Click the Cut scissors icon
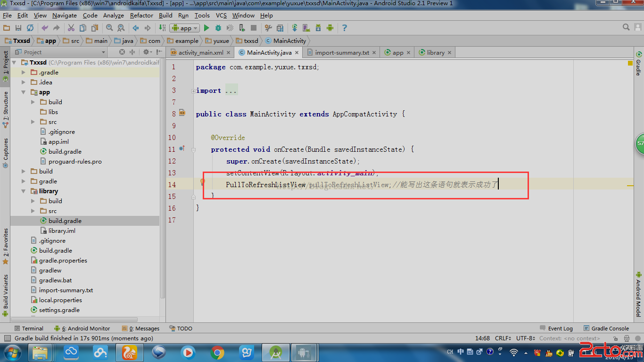Screen dimensions: 644x362 click(71, 28)
